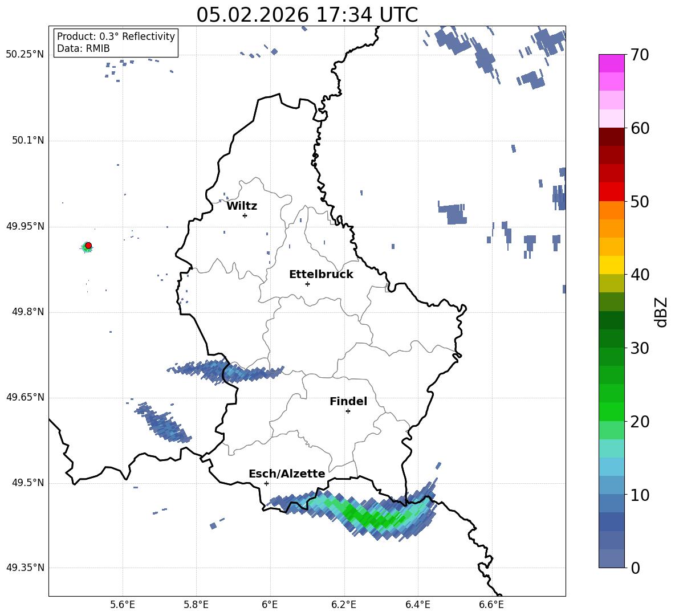Image resolution: width=675 pixels, height=616 pixels.
Task: Click the 40 tick on colorbar
Action: 640,275
